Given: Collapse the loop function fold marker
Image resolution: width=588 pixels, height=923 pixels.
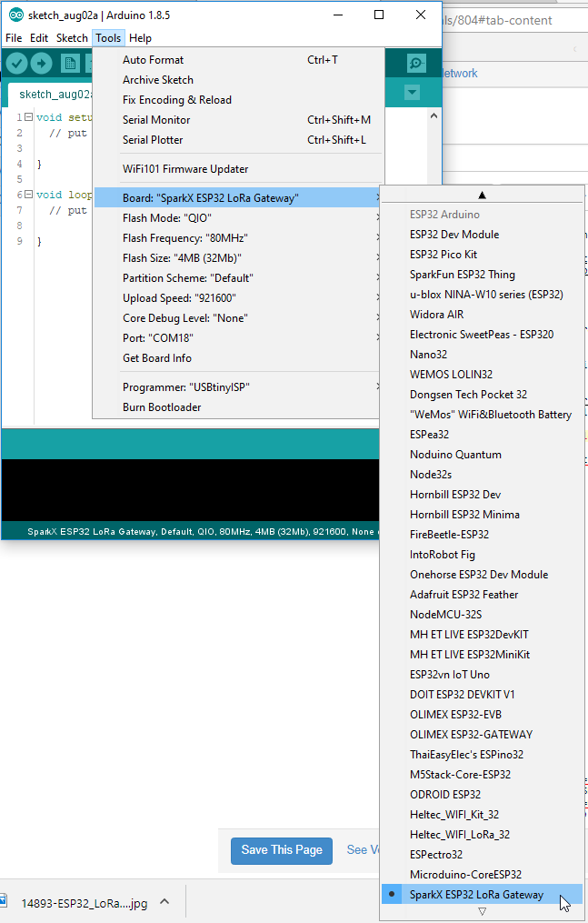Looking at the screenshot, I should pos(28,195).
